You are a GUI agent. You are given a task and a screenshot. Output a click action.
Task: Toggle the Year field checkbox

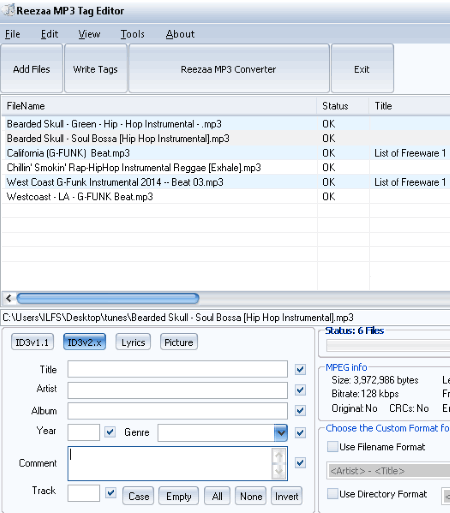[x=110, y=432]
